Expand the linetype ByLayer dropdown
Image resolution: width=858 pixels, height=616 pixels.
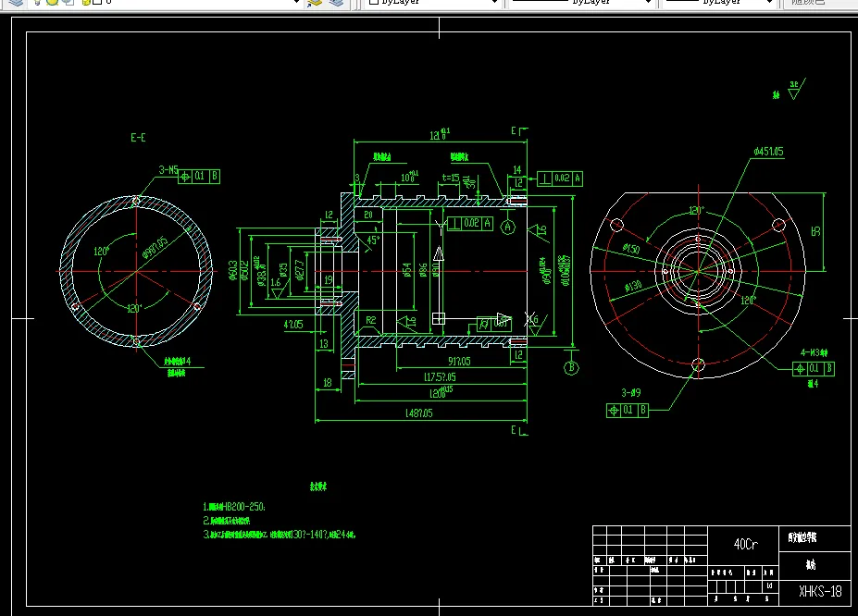click(648, 3)
